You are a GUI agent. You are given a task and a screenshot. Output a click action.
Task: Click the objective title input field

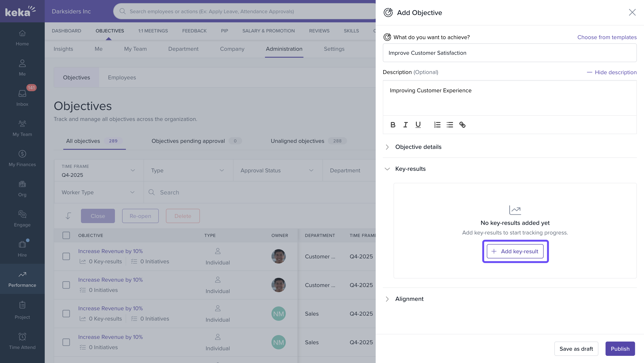click(509, 53)
